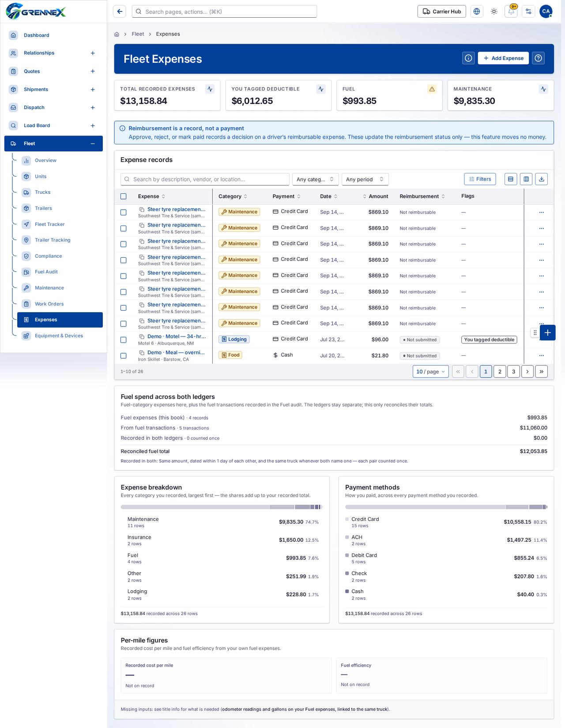Click the back arrow button in header
The image size is (565, 728).
pos(120,11)
